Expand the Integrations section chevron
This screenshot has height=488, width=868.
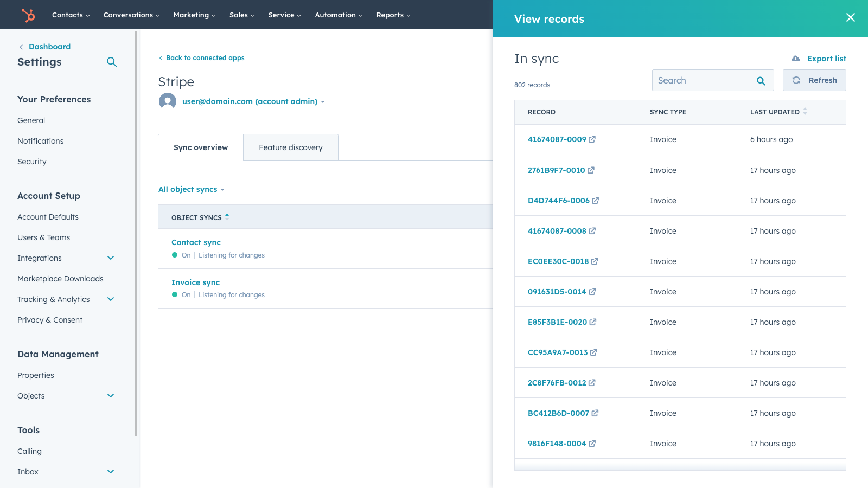[111, 258]
